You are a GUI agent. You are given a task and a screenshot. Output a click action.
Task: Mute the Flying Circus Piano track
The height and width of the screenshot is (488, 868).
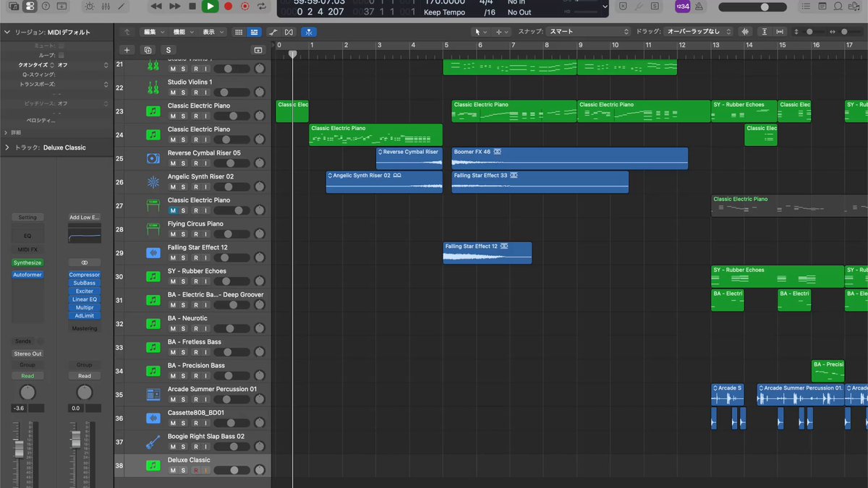point(173,234)
